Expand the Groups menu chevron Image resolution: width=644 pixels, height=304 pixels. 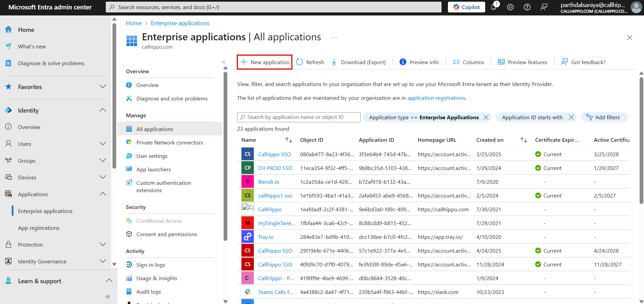pyautogui.click(x=103, y=161)
